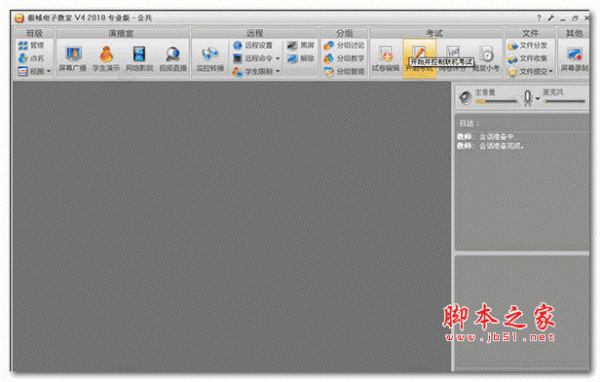Start 视频直播 live video
The height and width of the screenshot is (382, 600).
click(173, 59)
